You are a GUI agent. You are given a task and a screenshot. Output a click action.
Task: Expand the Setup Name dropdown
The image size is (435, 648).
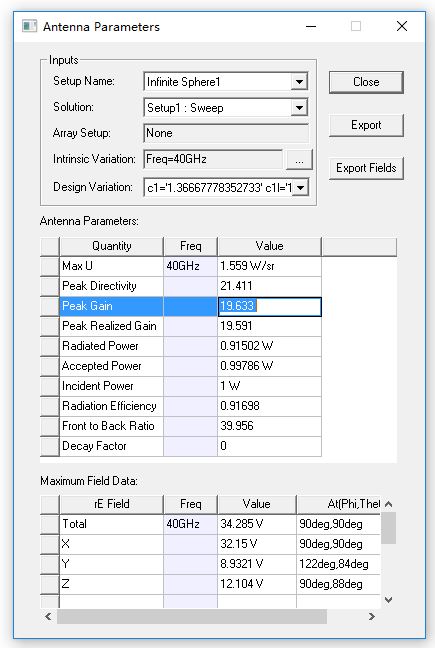[x=299, y=81]
